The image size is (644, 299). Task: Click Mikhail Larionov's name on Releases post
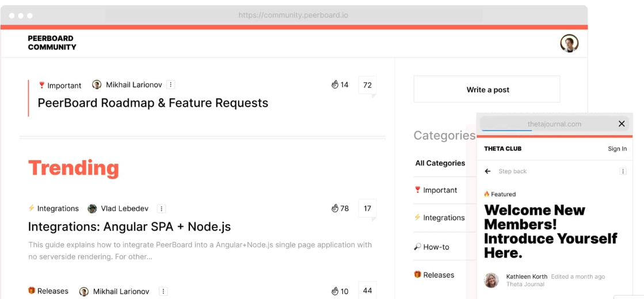121,291
